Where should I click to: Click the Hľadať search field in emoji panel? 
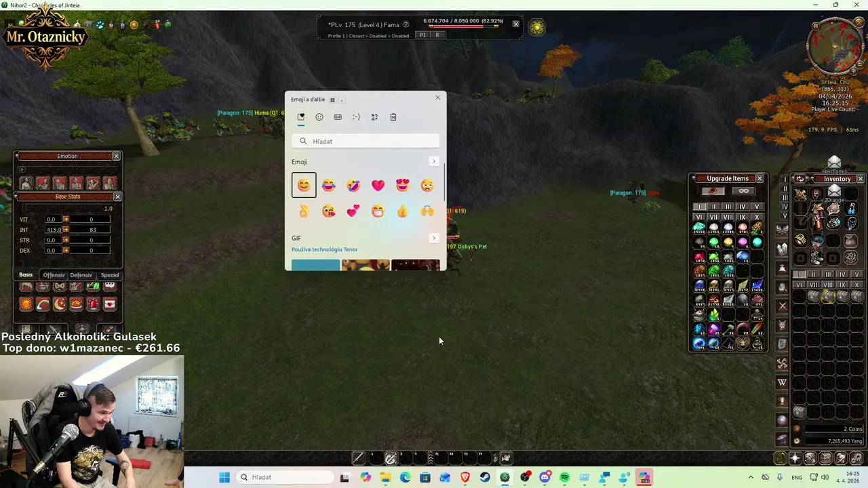pyautogui.click(x=366, y=141)
